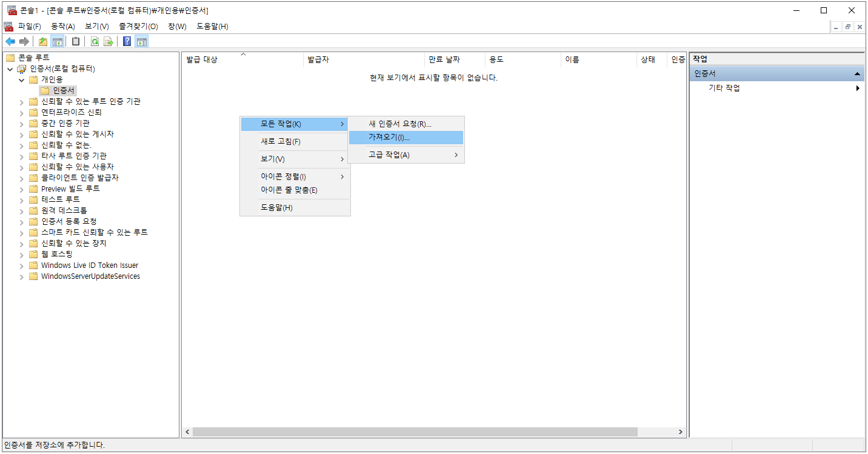Select 새로 고침(F) in the context menu
Screen dimensions: 868x454
[x=295, y=141]
